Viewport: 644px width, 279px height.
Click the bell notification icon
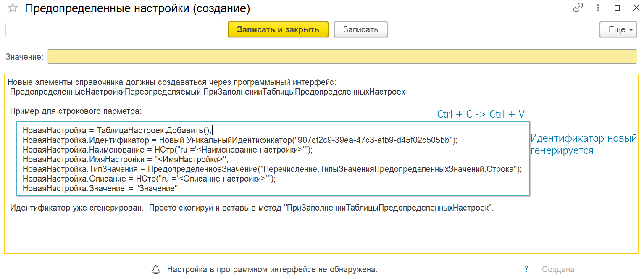(156, 269)
